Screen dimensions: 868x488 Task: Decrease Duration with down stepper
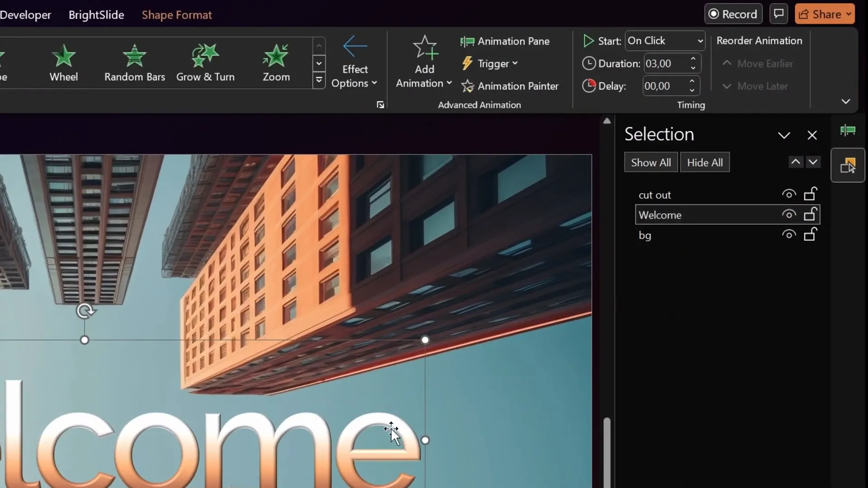point(693,68)
